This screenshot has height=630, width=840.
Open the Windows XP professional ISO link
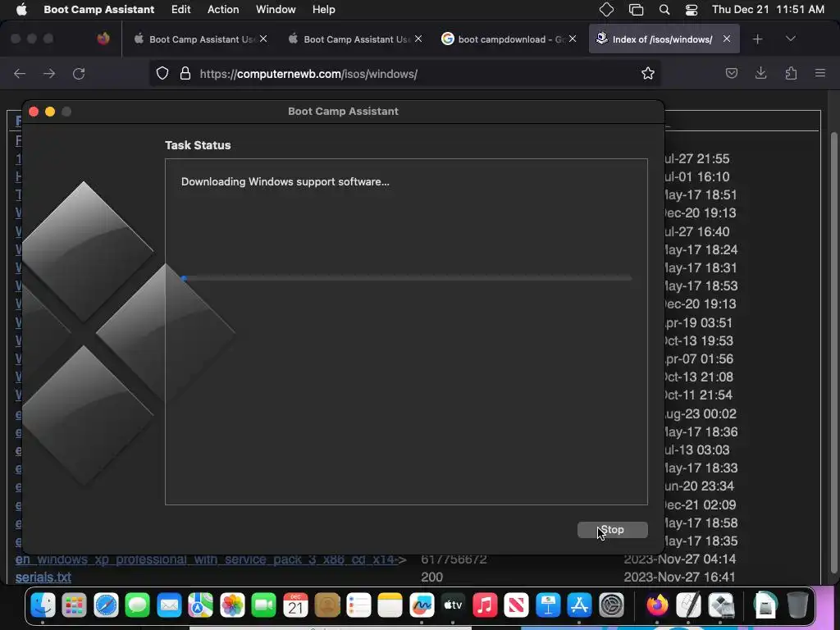click(x=207, y=559)
